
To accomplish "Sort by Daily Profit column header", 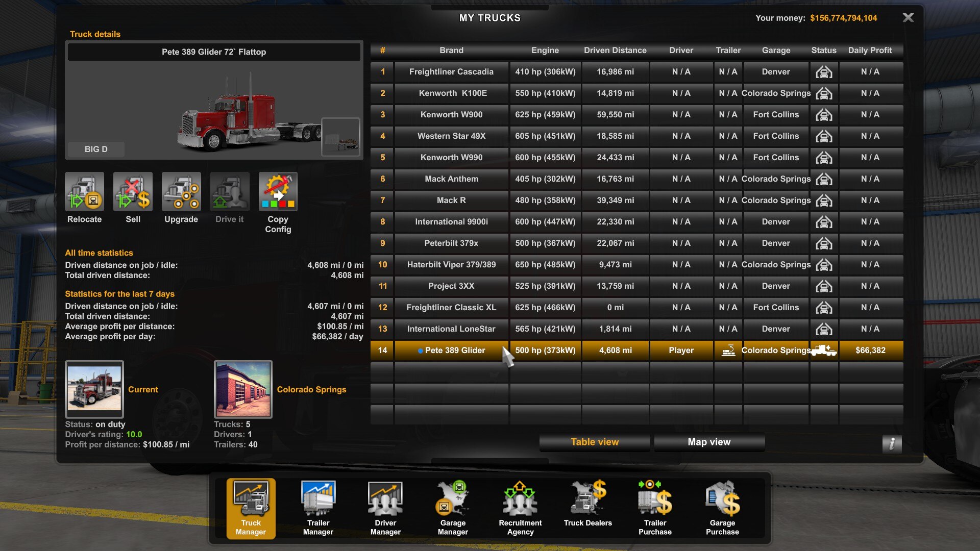I will [x=870, y=51].
